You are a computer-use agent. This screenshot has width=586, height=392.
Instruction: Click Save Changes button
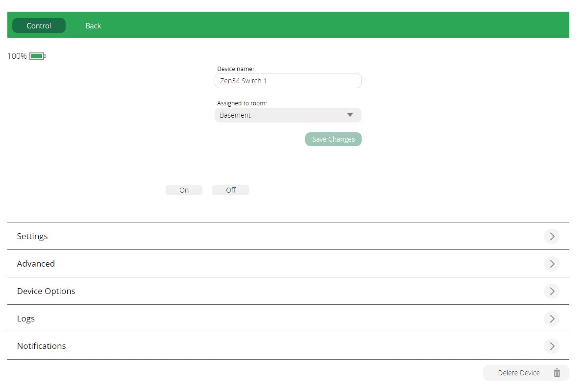pos(333,139)
